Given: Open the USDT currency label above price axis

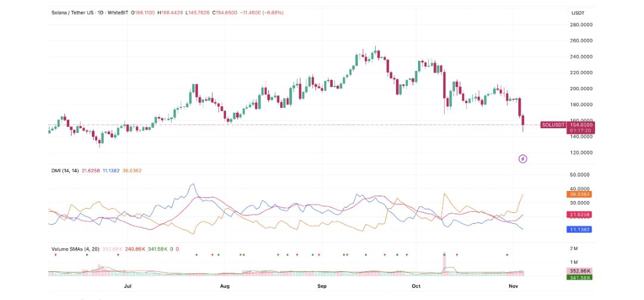Looking at the screenshot, I should pyautogui.click(x=578, y=13).
